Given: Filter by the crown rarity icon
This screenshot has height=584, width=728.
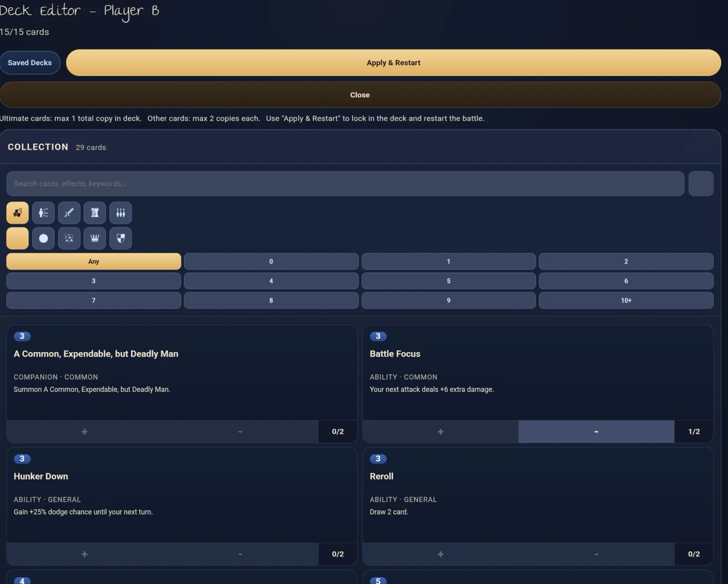Looking at the screenshot, I should click(95, 238).
